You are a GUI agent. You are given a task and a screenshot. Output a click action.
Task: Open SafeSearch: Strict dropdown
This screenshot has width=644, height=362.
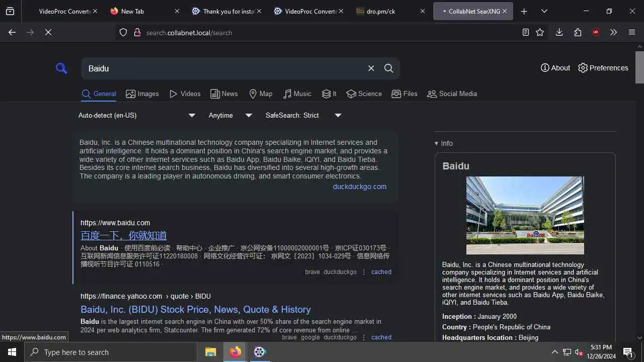pyautogui.click(x=303, y=115)
